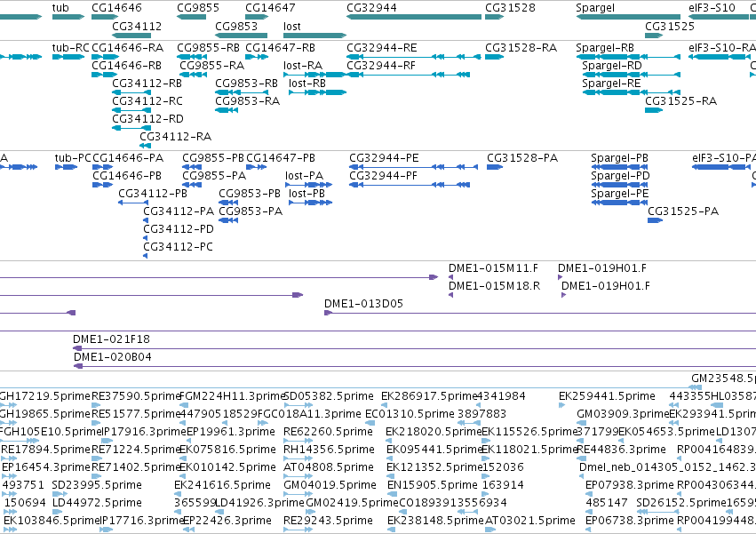Open transcript Spargel-RB

[605, 48]
